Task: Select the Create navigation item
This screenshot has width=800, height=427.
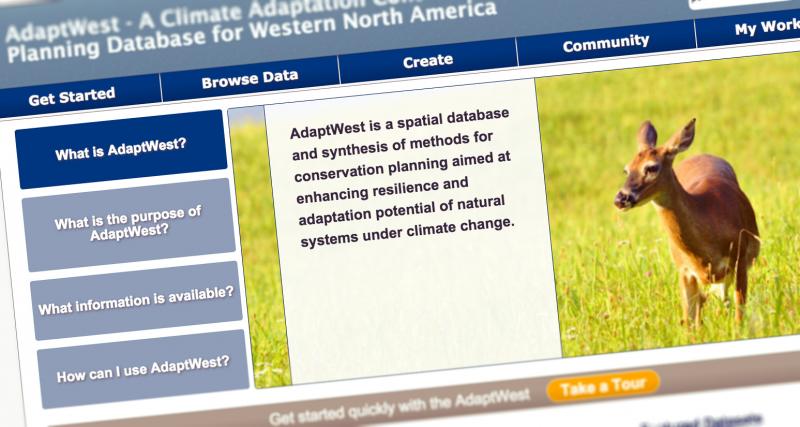Action: tap(427, 61)
